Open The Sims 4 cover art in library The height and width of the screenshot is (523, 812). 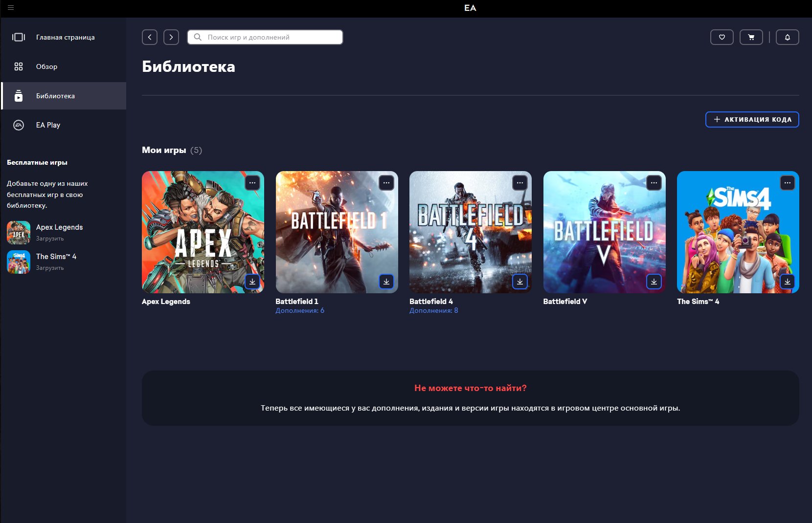click(738, 232)
